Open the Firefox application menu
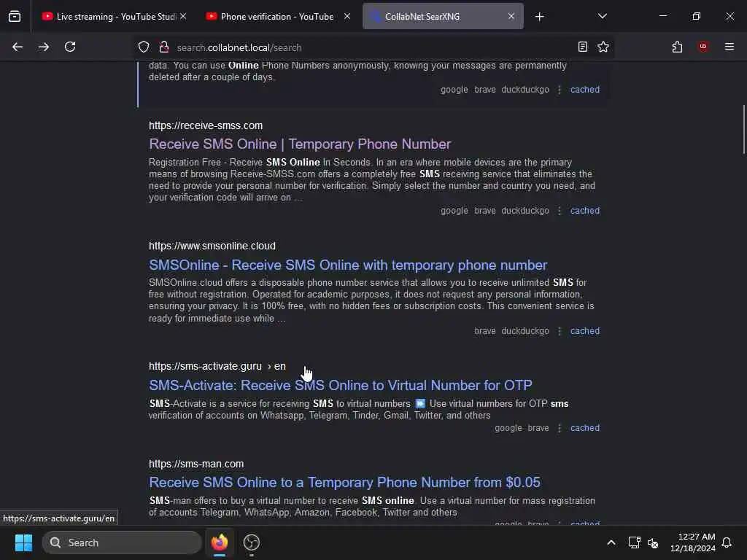The width and height of the screenshot is (747, 560). click(x=729, y=47)
